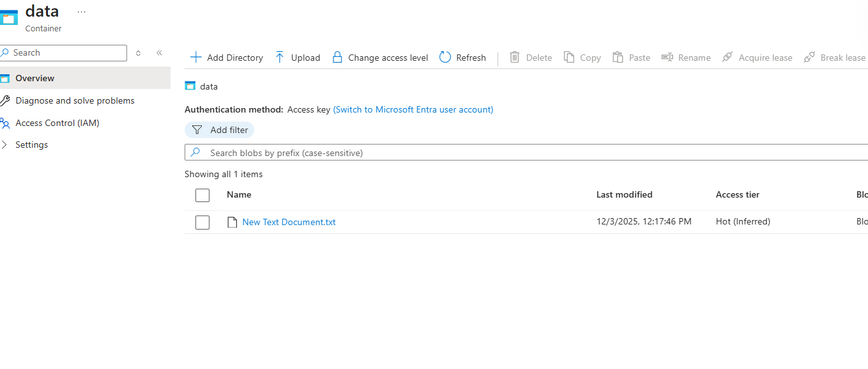Viewport: 868px width, 369px height.
Task: Click the Delete trash icon
Action: coord(515,58)
